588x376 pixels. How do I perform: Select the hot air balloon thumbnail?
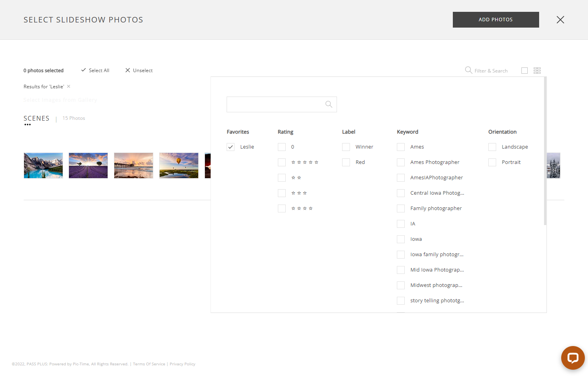[x=179, y=166]
